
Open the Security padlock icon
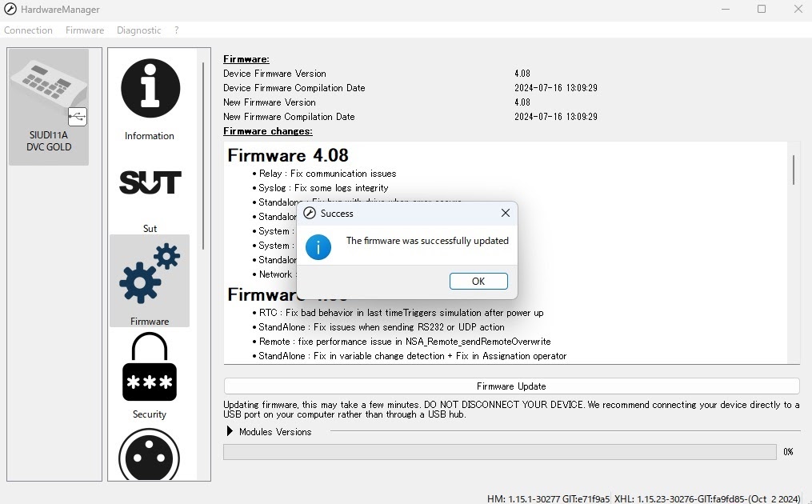[x=150, y=368]
